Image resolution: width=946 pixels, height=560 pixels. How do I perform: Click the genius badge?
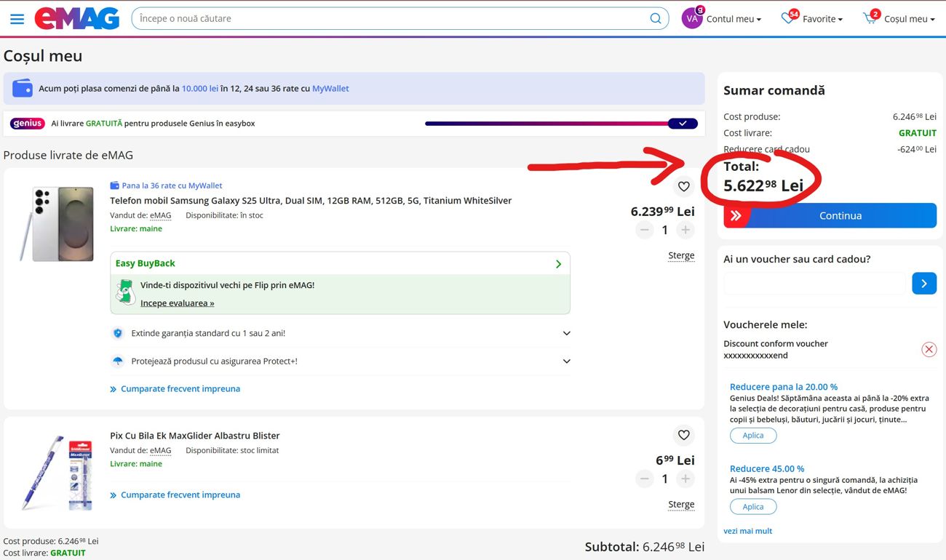tap(28, 124)
